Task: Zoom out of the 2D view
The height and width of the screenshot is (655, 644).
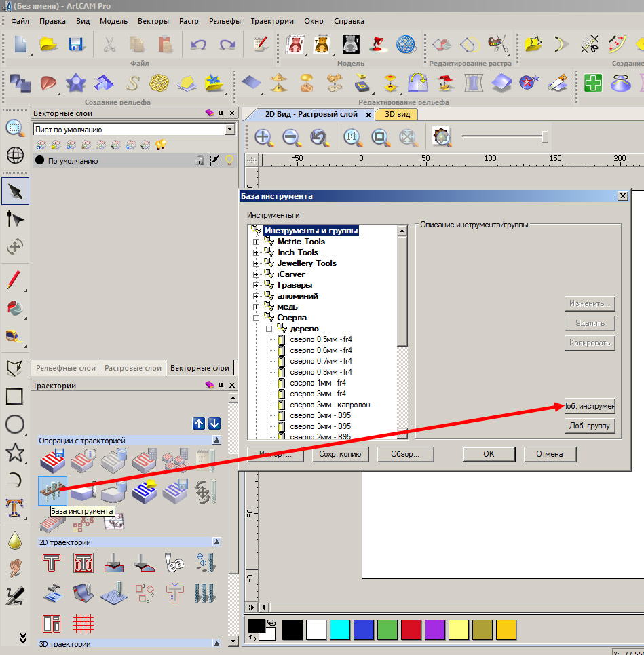Action: [292, 137]
